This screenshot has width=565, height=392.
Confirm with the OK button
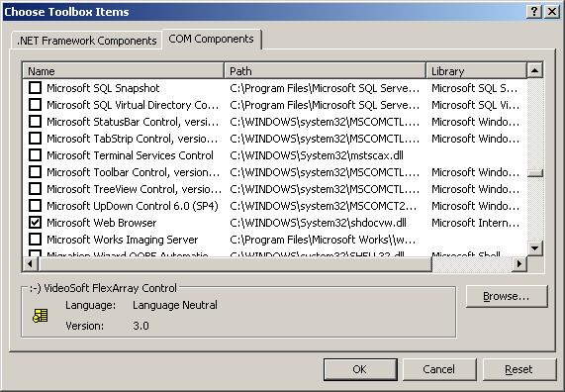coord(360,369)
